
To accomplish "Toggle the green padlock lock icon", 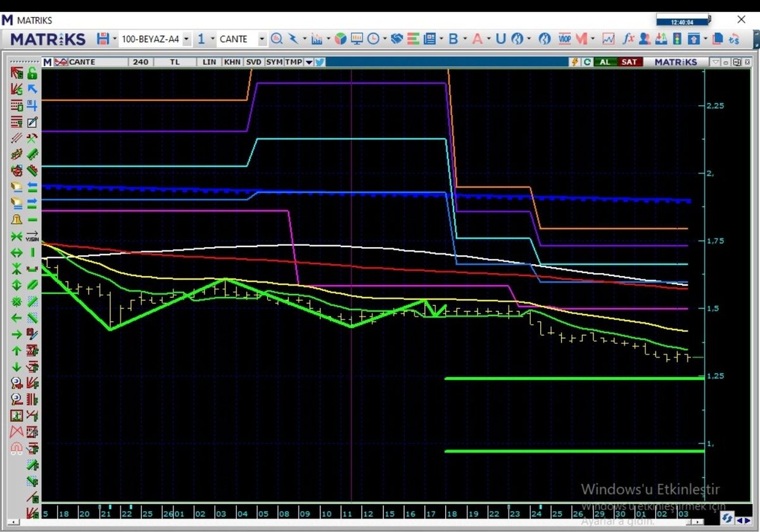I will (32, 73).
